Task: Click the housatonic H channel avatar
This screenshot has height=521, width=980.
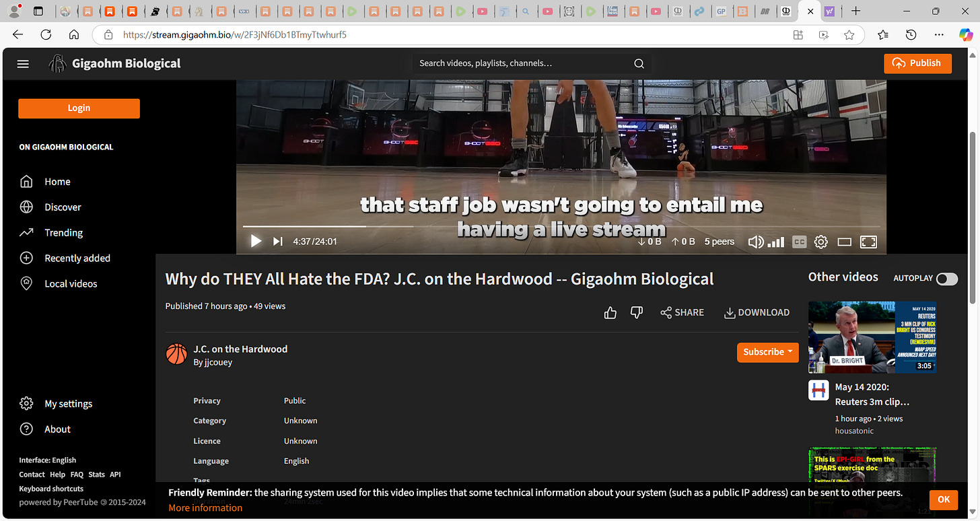Action: pos(818,390)
